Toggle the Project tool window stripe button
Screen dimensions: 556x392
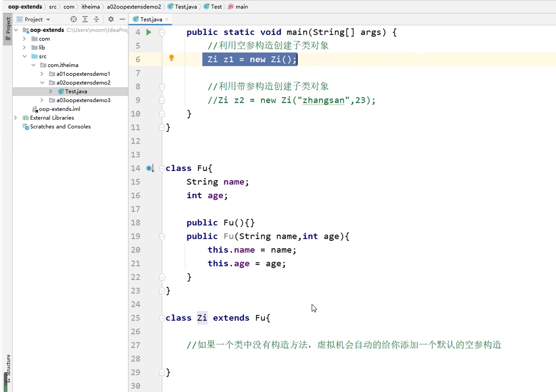point(7,27)
